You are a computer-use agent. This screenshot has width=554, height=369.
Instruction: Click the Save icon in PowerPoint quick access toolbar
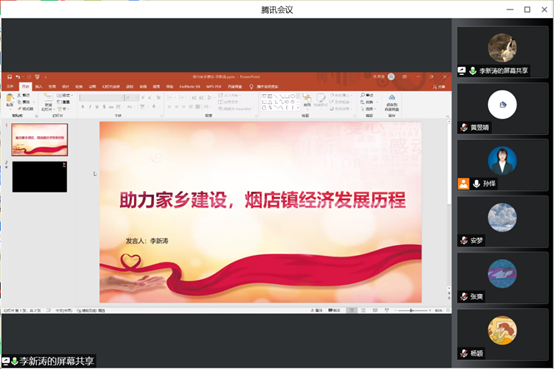[10, 77]
